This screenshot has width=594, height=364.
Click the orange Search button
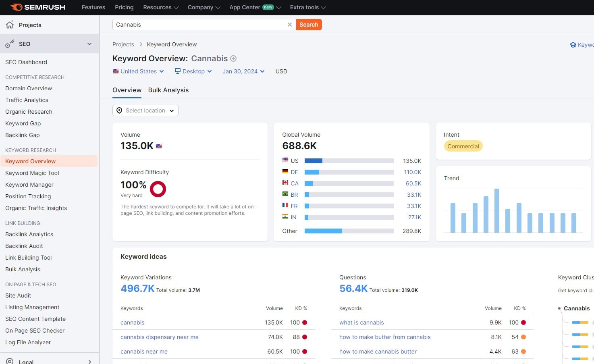(x=309, y=25)
